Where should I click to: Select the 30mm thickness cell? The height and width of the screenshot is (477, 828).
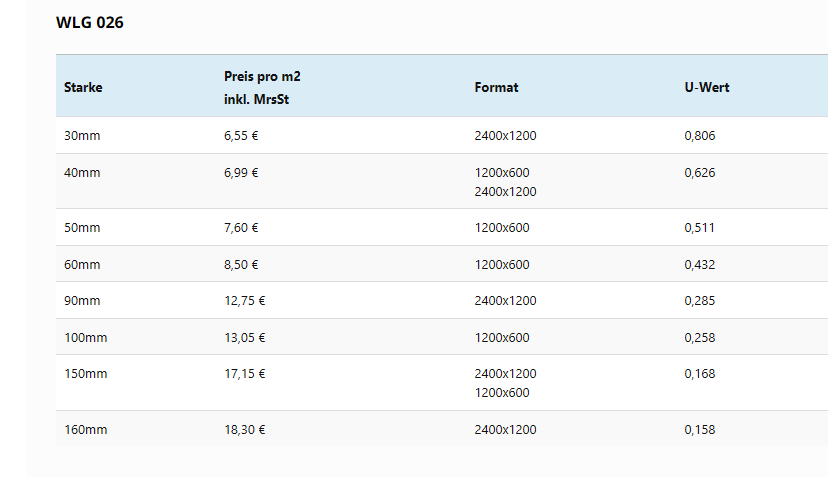click(x=82, y=136)
